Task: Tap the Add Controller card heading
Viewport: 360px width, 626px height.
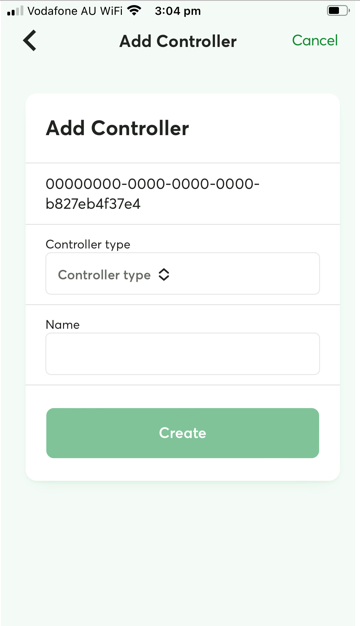Action: tap(117, 128)
